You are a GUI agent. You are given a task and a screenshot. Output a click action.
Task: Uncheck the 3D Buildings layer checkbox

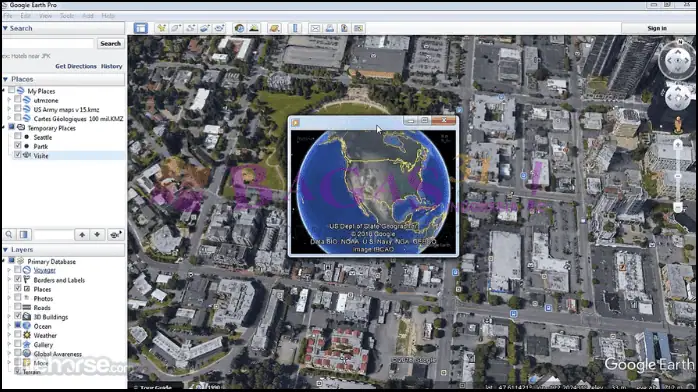(x=17, y=316)
